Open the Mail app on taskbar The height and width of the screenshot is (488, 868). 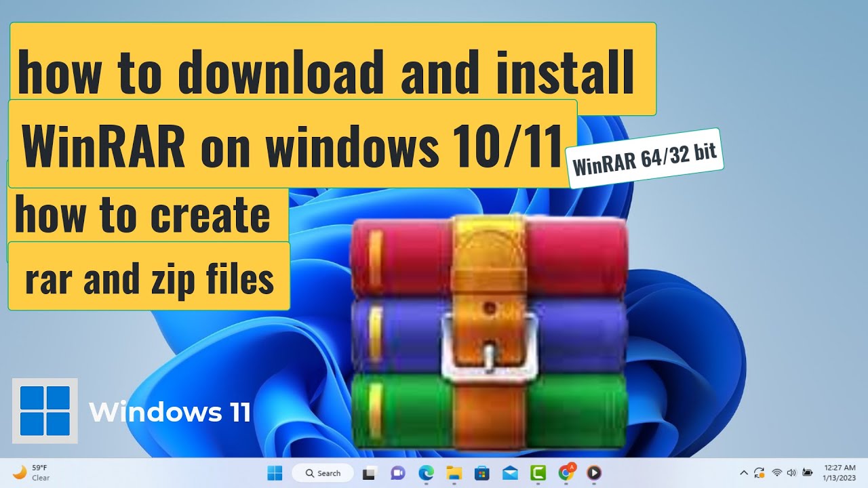pyautogui.click(x=510, y=473)
